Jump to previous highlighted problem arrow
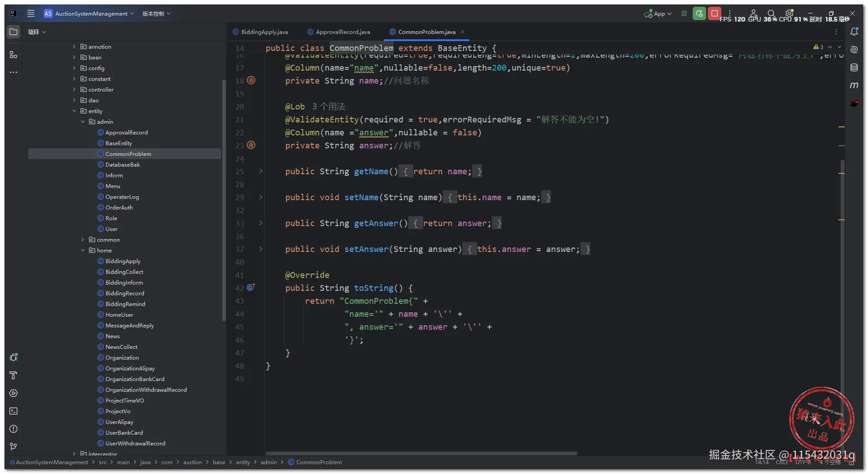Screen dimensions: 868x474 pyautogui.click(x=830, y=47)
